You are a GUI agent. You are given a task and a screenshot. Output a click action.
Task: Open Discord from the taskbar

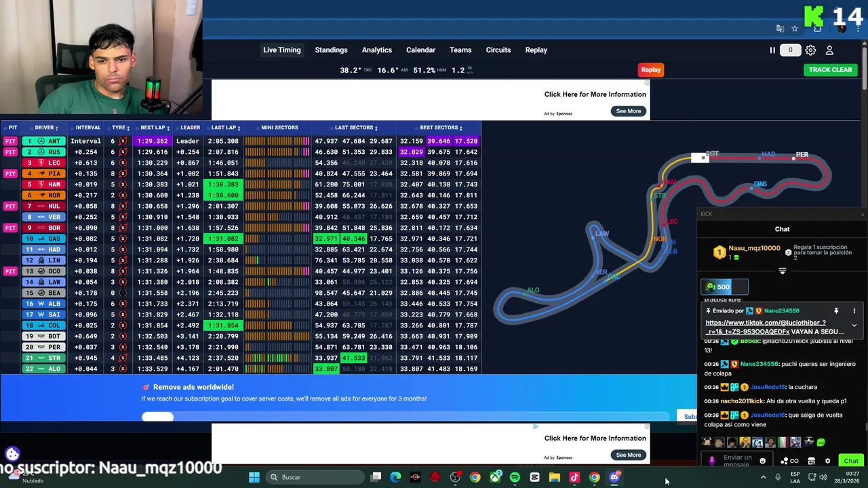[614, 477]
